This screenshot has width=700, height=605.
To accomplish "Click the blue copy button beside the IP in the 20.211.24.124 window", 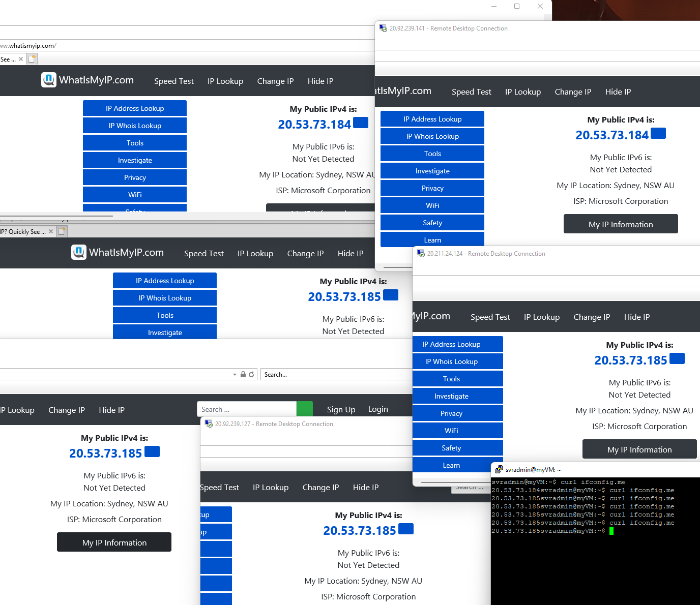I will (x=677, y=358).
